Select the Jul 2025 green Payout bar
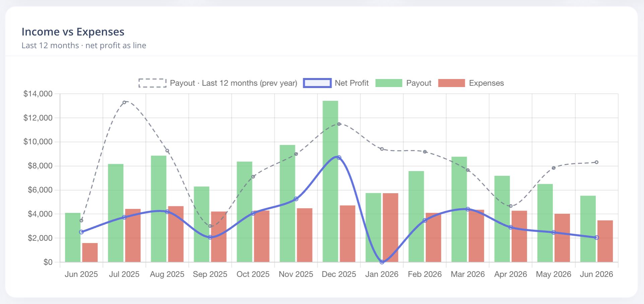 click(116, 213)
